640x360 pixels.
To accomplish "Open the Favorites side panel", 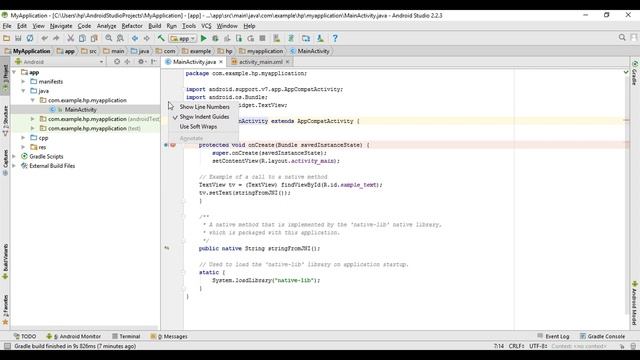I will 5,310.
